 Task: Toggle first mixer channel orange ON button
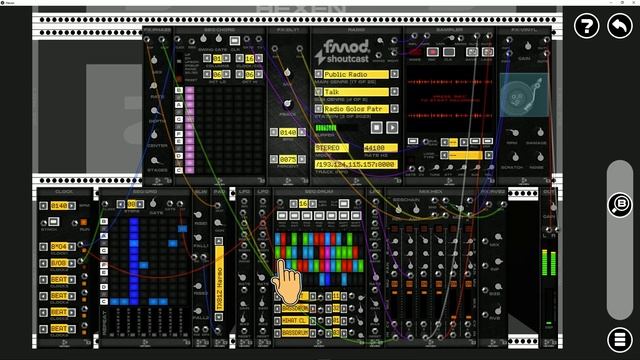(394, 284)
